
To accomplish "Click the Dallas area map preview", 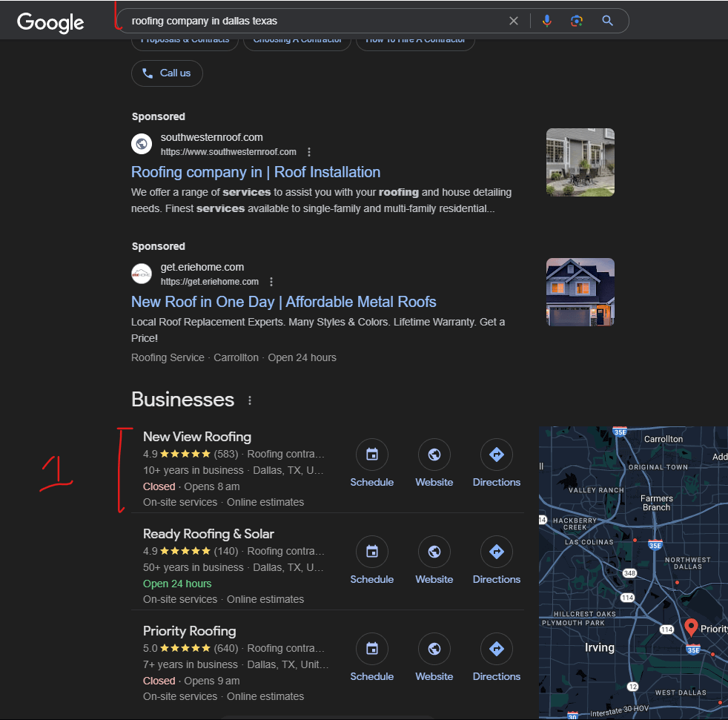I will pos(633,571).
